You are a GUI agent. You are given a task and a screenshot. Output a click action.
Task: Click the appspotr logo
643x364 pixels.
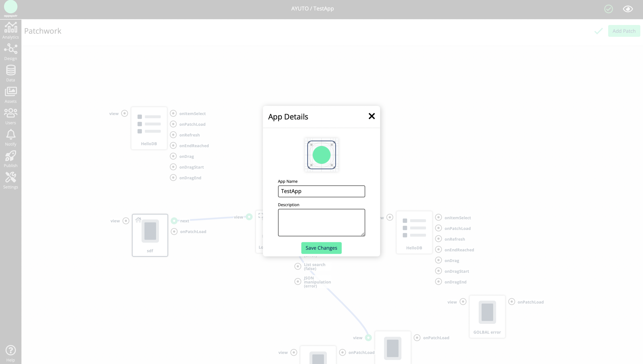coord(10,8)
